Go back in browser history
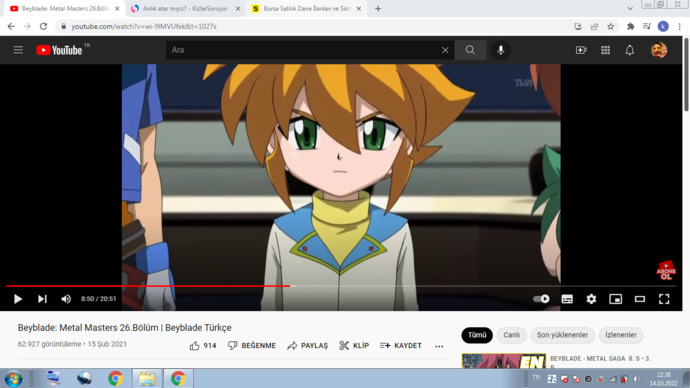690x388 pixels. tap(11, 26)
